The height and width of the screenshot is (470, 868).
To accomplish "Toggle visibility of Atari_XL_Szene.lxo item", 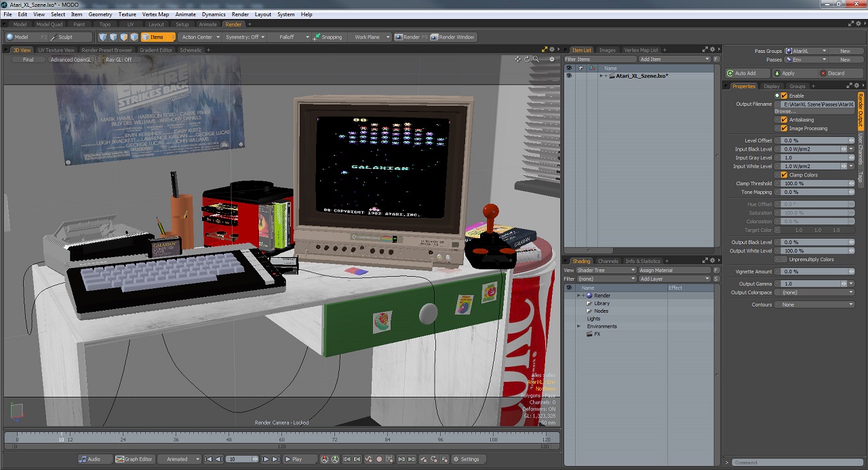I will (569, 76).
